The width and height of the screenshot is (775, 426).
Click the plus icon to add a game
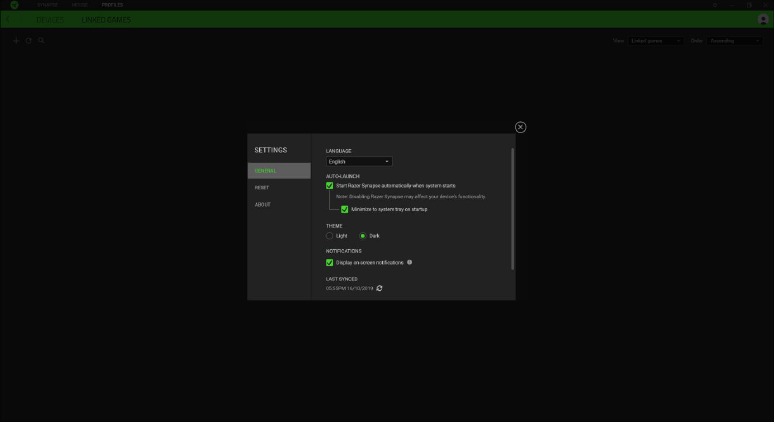point(16,41)
